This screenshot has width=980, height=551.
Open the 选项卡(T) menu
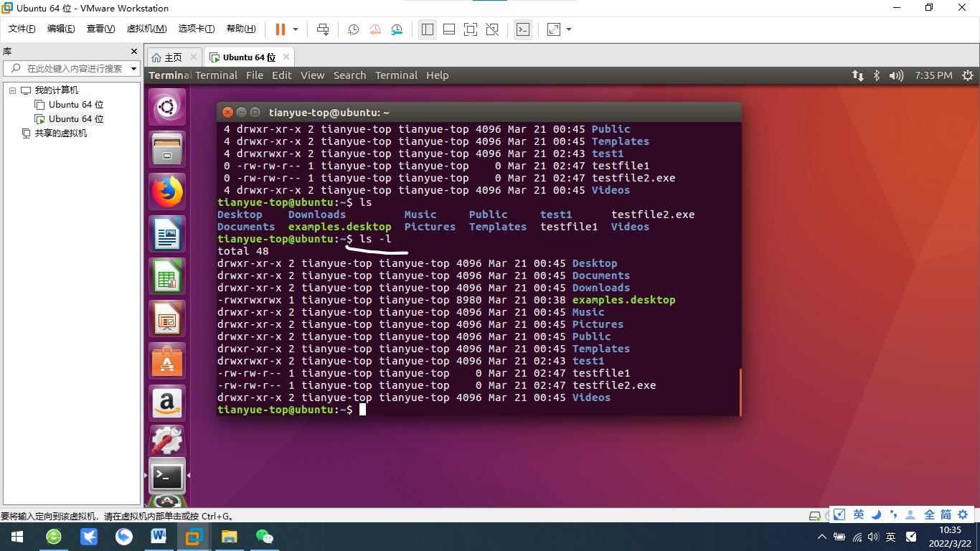[197, 29]
